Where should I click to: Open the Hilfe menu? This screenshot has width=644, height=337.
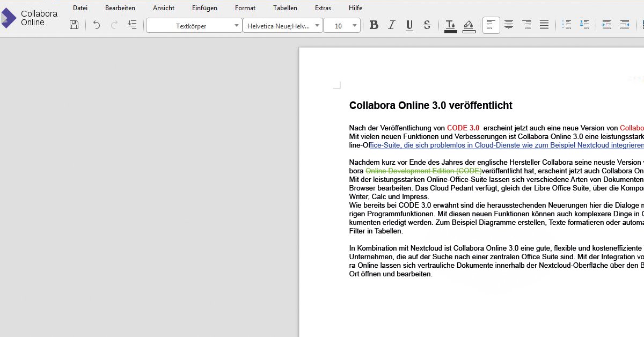[x=355, y=8]
